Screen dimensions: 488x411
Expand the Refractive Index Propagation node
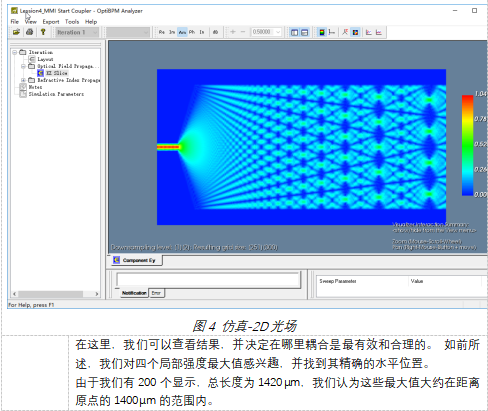(x=23, y=80)
